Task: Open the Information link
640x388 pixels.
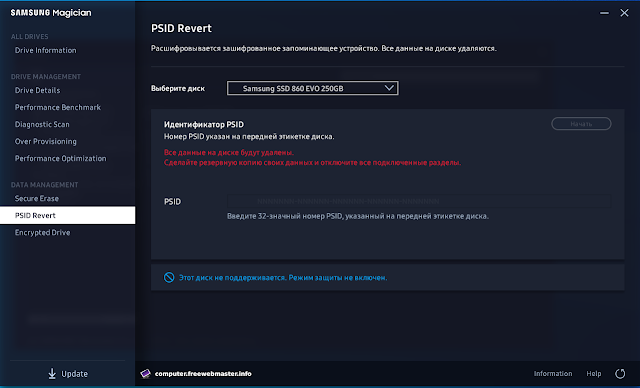Action: [x=553, y=374]
